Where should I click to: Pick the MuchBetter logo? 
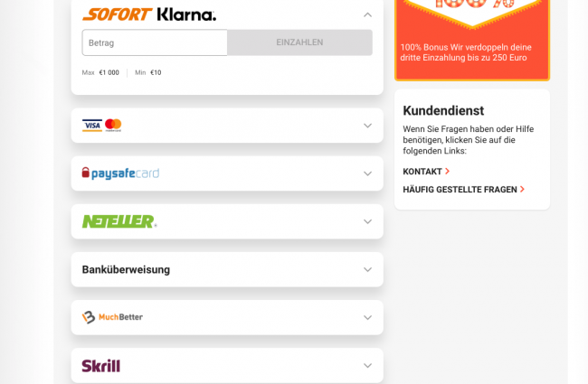(x=112, y=317)
